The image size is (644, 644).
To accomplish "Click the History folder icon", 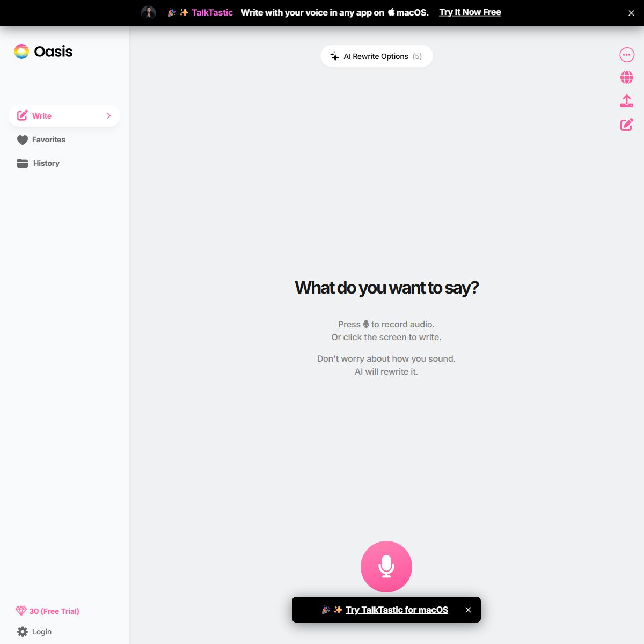I will coord(23,163).
